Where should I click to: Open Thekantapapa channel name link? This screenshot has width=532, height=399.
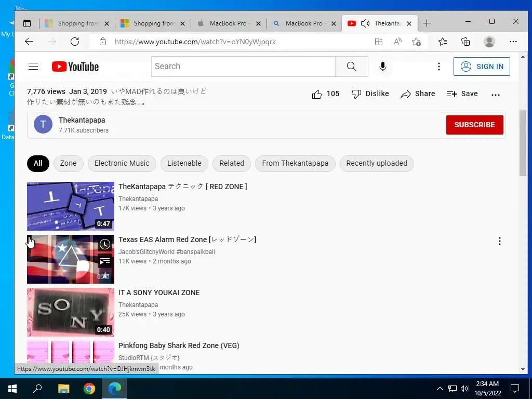[82, 120]
